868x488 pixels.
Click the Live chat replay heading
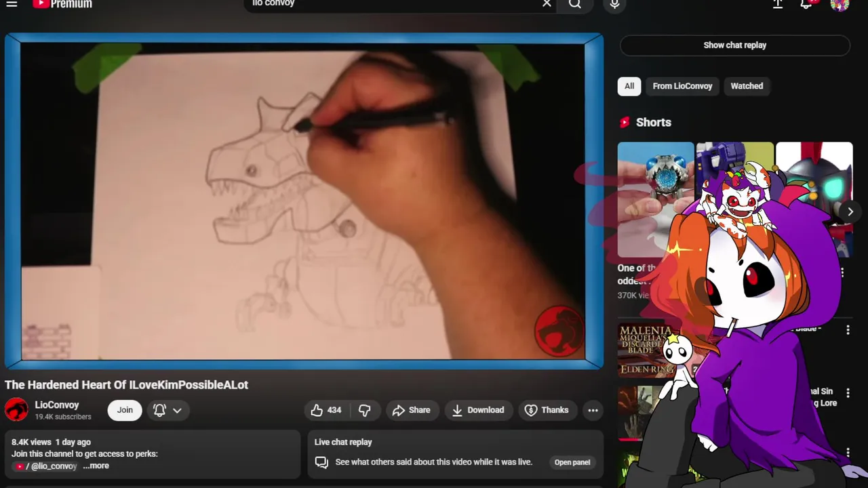click(343, 442)
